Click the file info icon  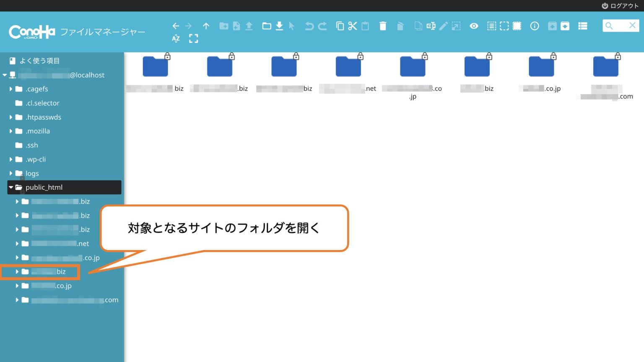(535, 26)
